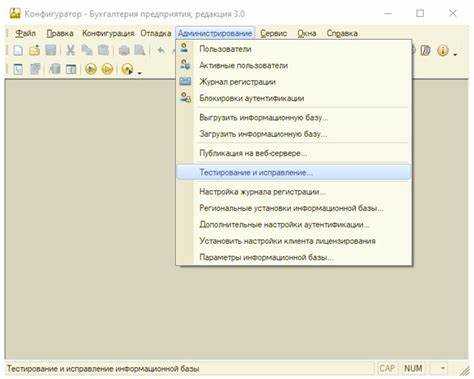The image size is (474, 379).
Task: Click the status bar hint text
Action: coord(103,369)
